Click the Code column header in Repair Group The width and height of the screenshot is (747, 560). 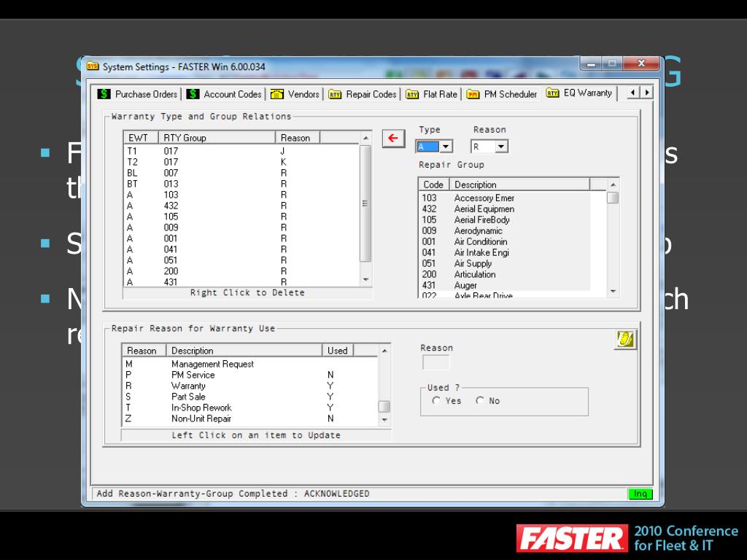pos(434,184)
